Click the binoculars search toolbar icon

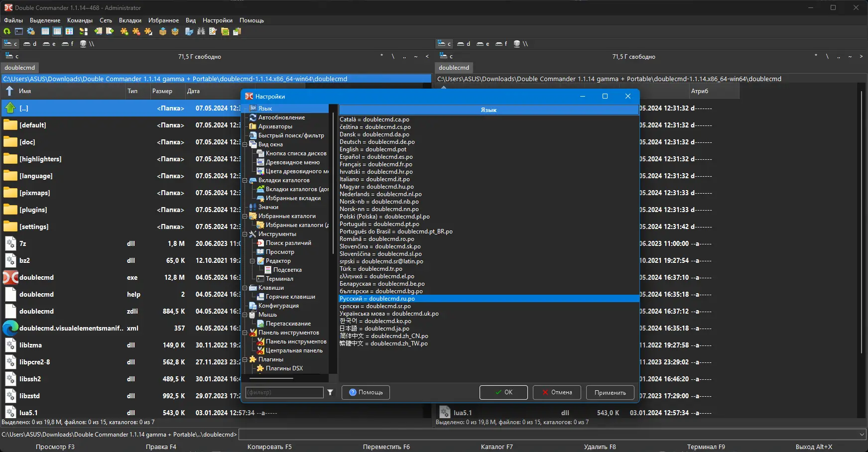click(201, 31)
